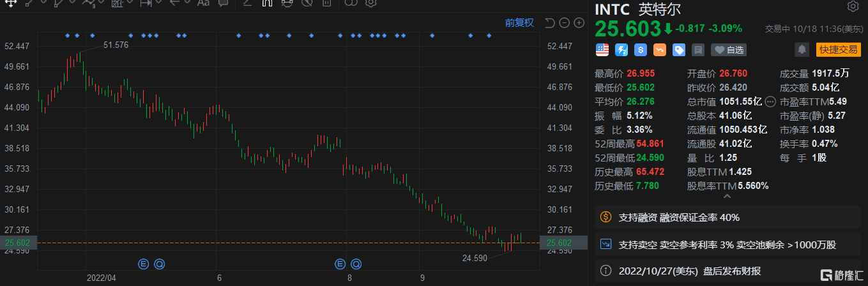Click the E marker near 2022/04
The width and height of the screenshot is (868, 286).
(143, 263)
